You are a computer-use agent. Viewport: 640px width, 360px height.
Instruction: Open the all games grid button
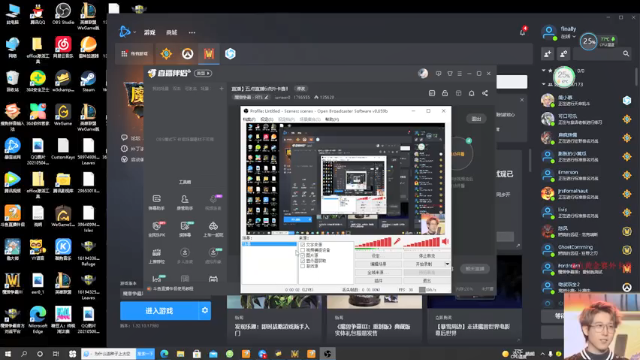(x=134, y=53)
